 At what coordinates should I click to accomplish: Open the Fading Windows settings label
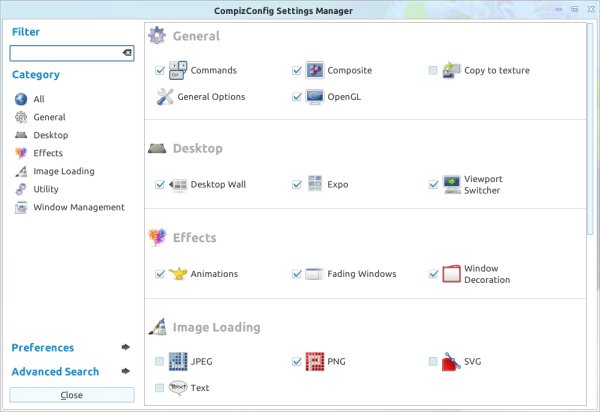point(362,274)
